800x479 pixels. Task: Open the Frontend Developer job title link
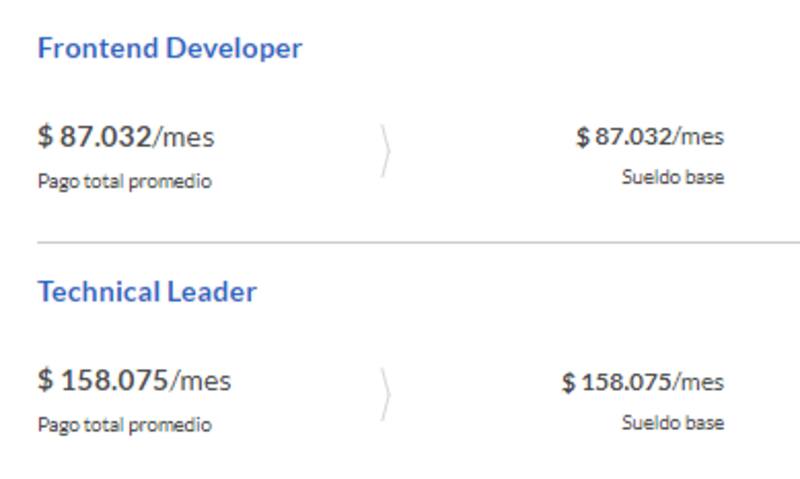point(169,48)
